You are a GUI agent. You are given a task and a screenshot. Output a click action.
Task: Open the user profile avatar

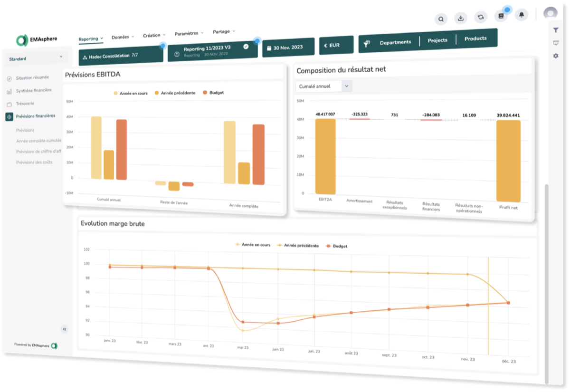[x=550, y=13]
